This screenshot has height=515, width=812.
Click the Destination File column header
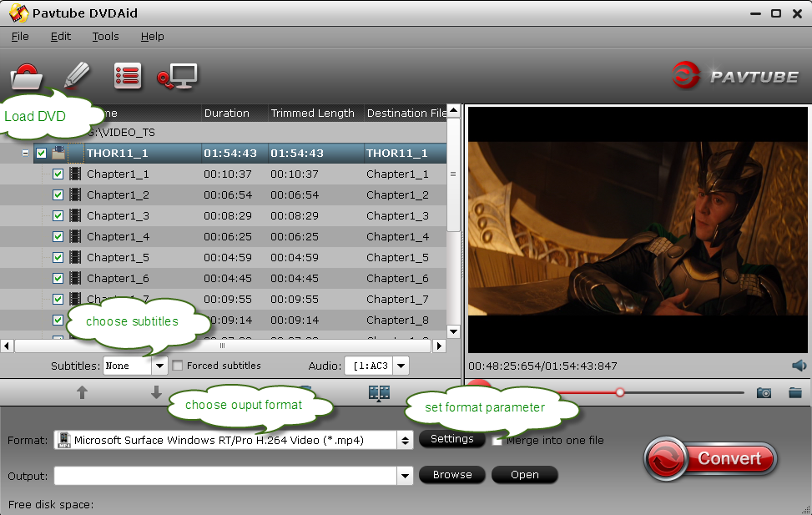[406, 113]
